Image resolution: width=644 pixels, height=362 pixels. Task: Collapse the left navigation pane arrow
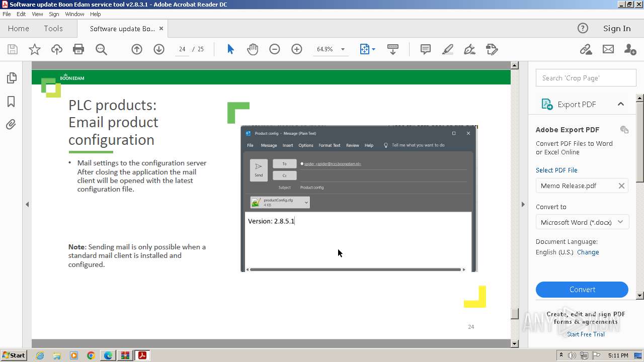27,204
